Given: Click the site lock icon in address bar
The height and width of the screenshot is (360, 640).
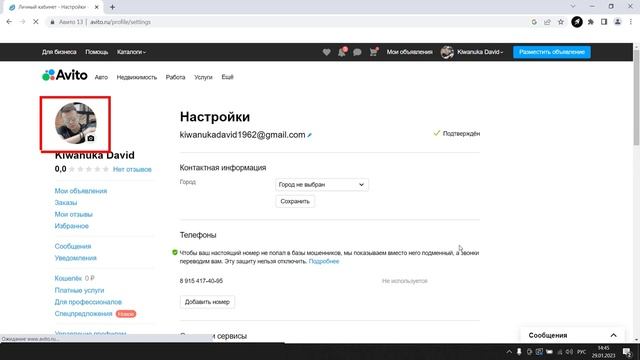Looking at the screenshot, I should click(52, 22).
